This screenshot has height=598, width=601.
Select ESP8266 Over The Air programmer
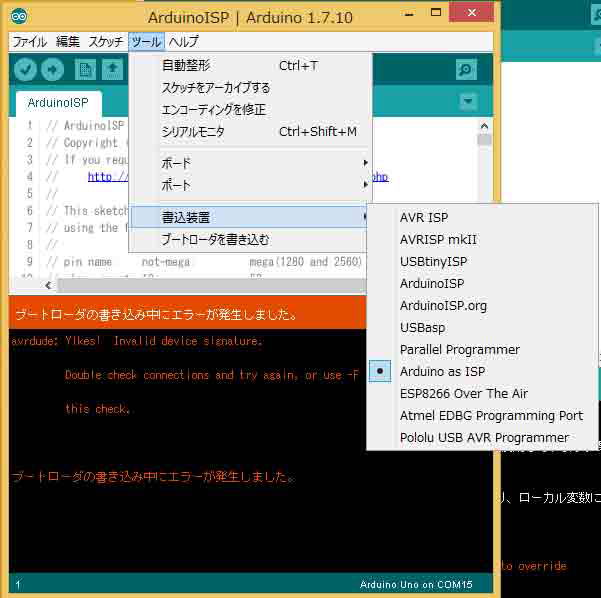[x=482, y=394]
